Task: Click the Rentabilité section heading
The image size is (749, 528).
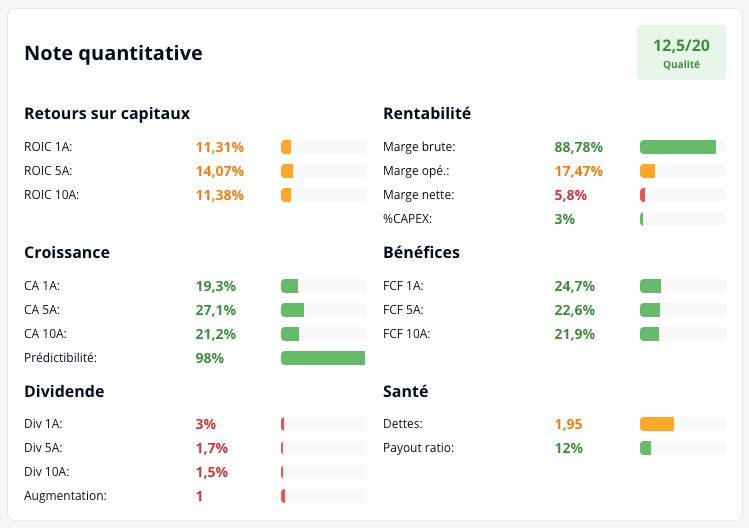Action: pyautogui.click(x=427, y=114)
